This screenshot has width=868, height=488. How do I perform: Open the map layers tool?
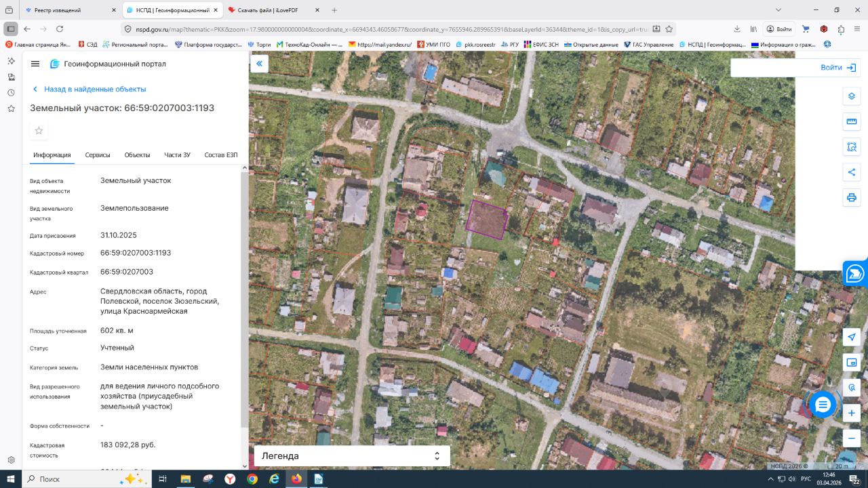coord(852,96)
